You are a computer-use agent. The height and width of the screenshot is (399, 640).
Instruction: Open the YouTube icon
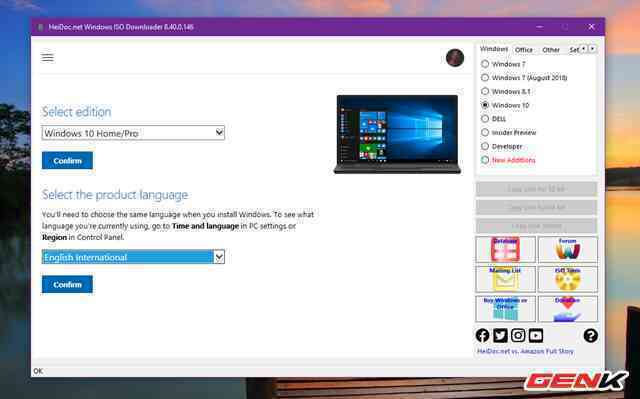[x=536, y=335]
